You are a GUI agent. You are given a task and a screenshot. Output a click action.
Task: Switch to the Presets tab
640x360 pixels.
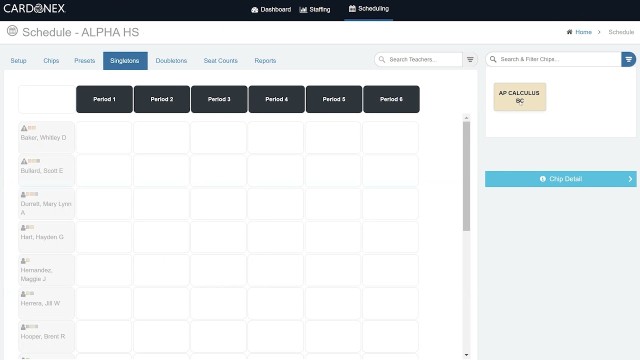click(84, 60)
